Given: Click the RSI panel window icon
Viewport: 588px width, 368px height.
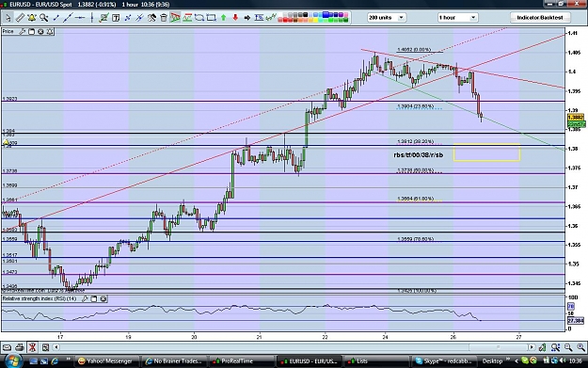Looking at the screenshot, I should pos(94,298).
